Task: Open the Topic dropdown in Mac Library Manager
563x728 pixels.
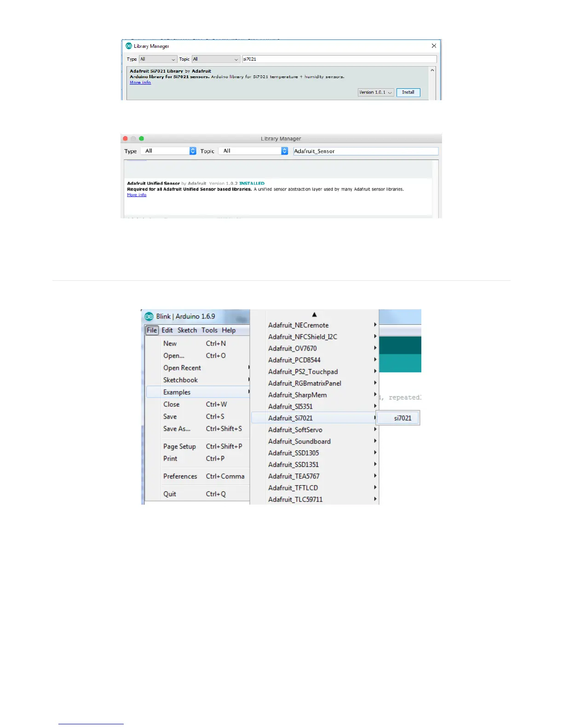Action: pyautogui.click(x=253, y=151)
